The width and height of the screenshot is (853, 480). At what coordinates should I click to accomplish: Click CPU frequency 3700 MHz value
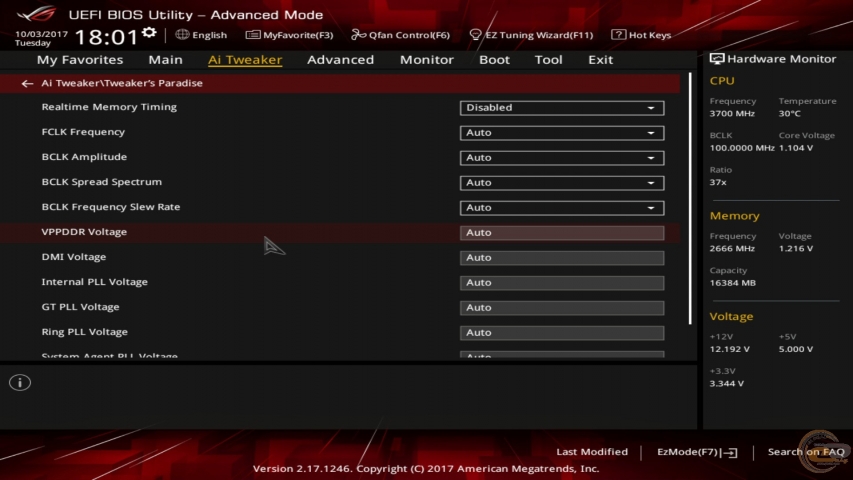click(732, 114)
